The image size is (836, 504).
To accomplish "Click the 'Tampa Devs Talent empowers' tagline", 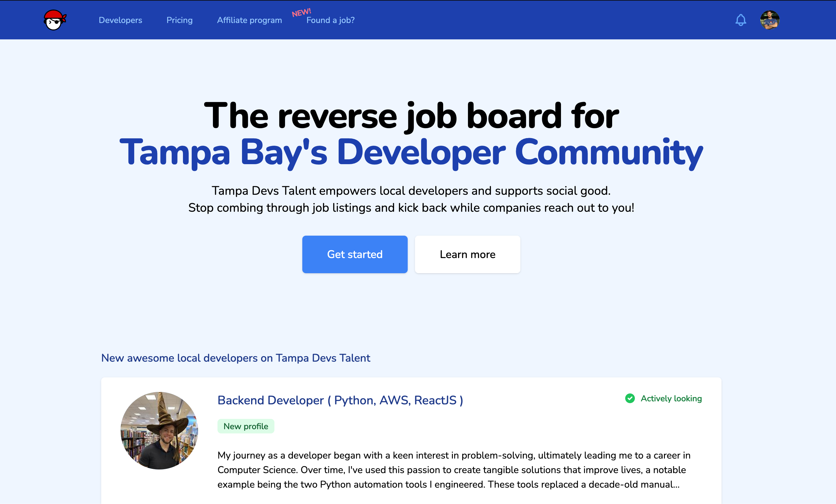I will (x=411, y=191).
